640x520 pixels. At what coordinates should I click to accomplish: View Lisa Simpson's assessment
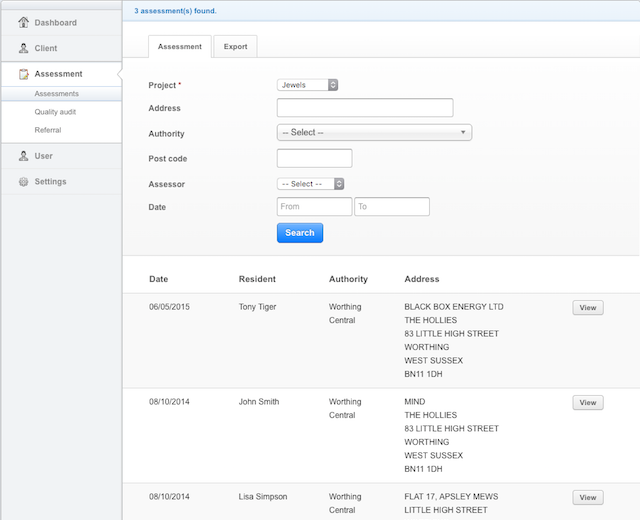coord(588,498)
